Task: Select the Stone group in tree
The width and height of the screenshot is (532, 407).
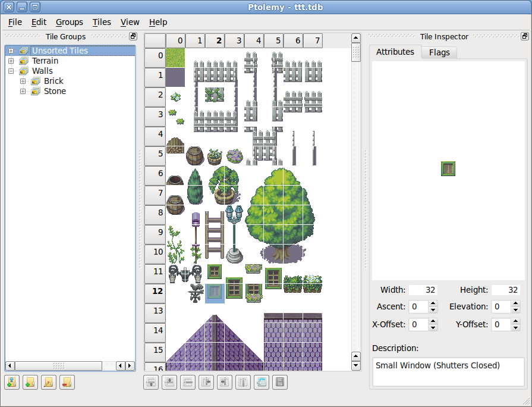Action: pos(55,91)
